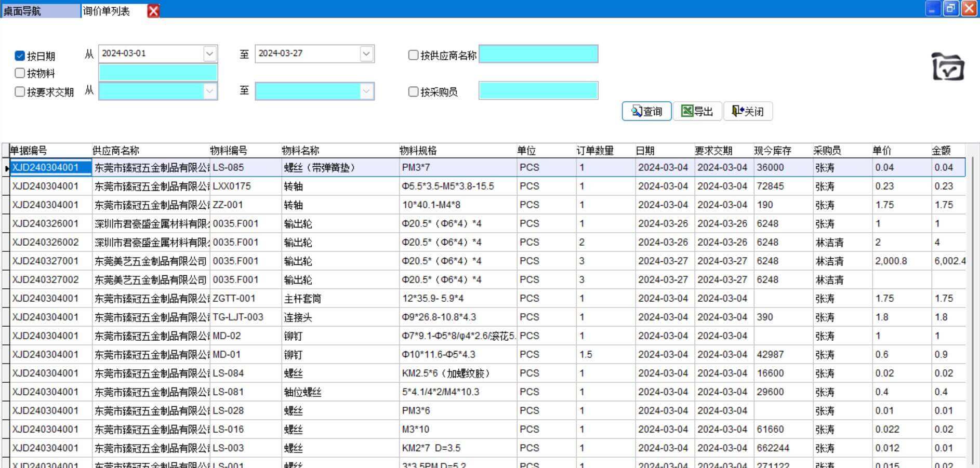Click the 关闭 exit door button

(747, 111)
